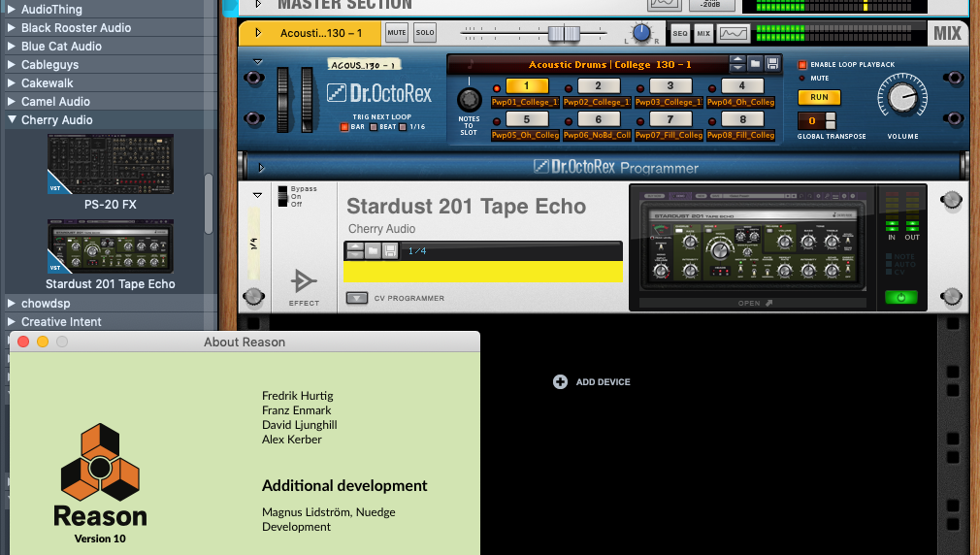The width and height of the screenshot is (980, 555).
Task: Select loop slot 6 button
Action: pos(599,118)
